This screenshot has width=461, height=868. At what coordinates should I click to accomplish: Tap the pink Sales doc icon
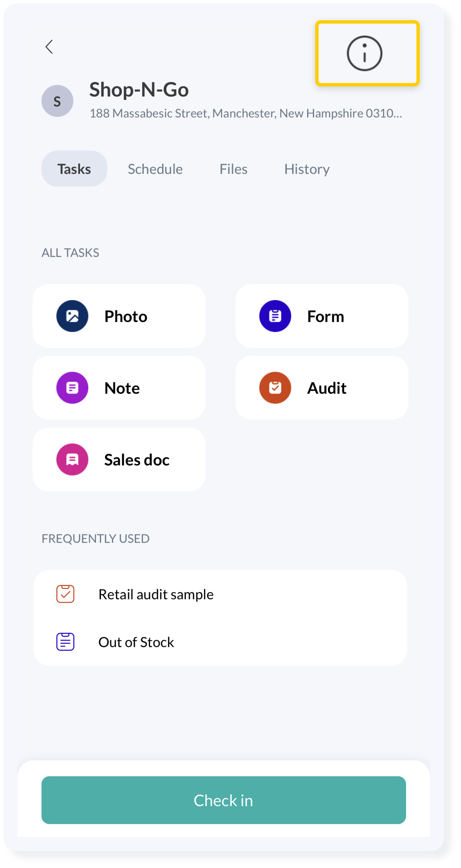coord(72,460)
